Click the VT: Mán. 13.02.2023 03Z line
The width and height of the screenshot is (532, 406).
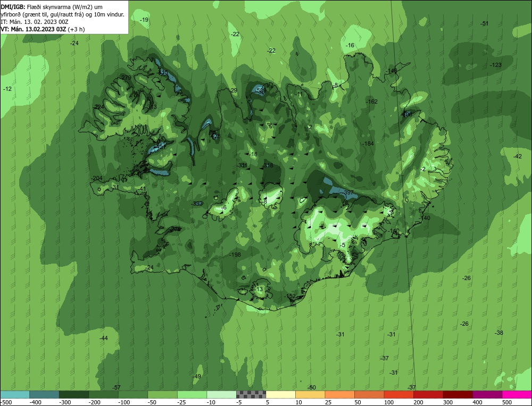coord(43,29)
